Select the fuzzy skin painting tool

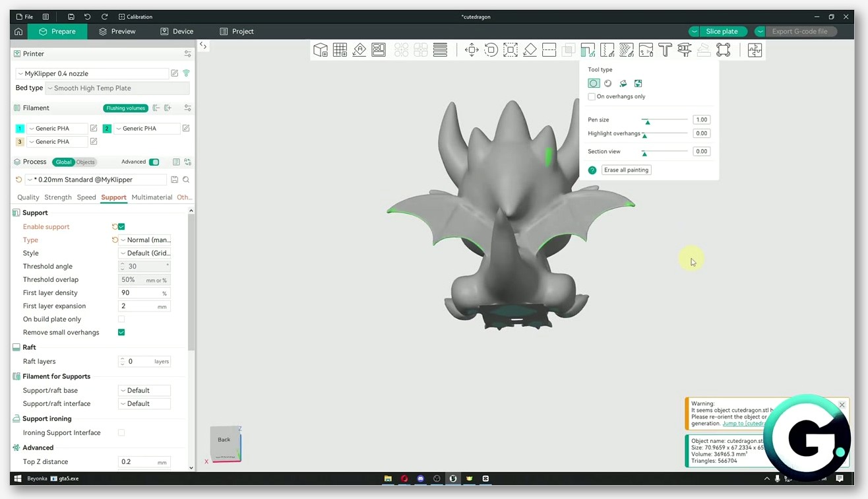click(627, 50)
